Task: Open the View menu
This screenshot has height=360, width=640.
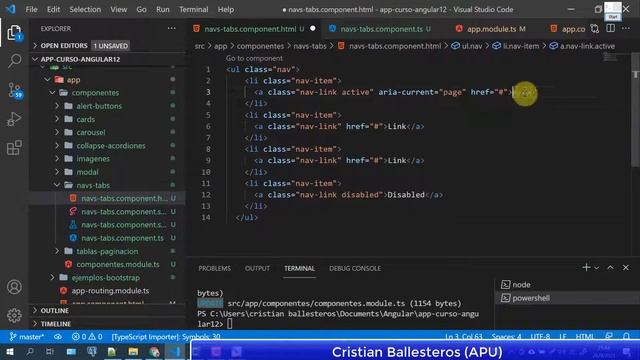Action: [x=118, y=9]
